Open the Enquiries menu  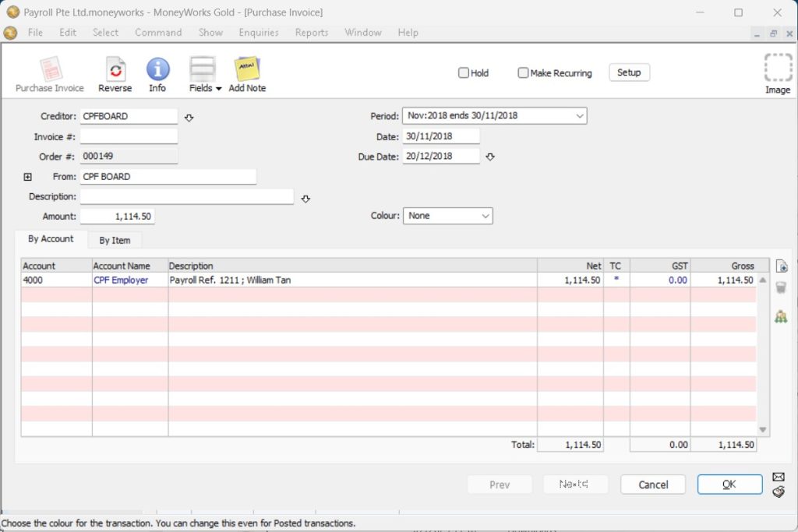[x=259, y=33]
